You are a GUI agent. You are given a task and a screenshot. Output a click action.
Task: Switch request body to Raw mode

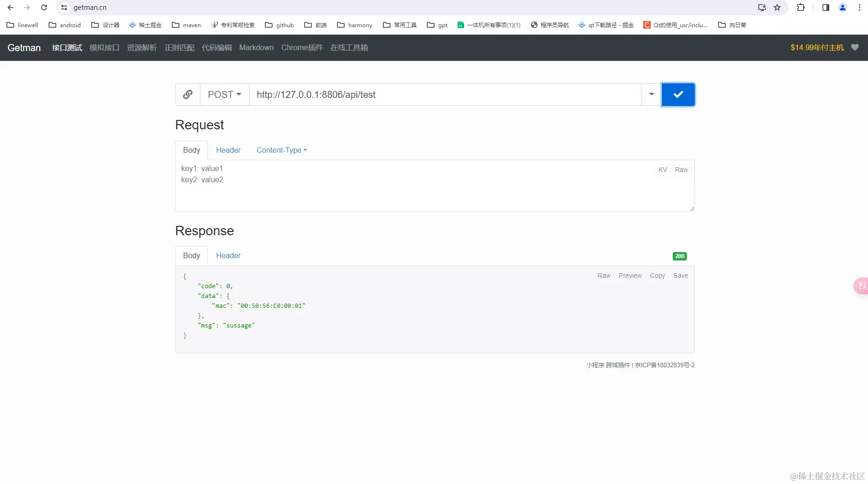point(682,170)
